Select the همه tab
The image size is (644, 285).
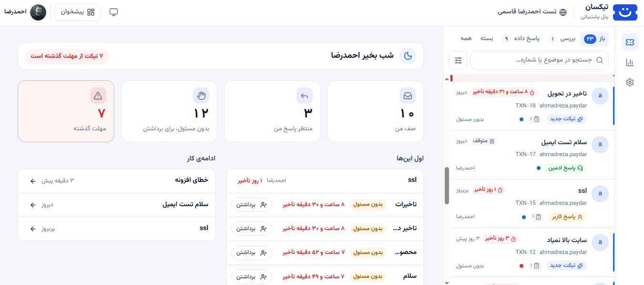coord(466,39)
